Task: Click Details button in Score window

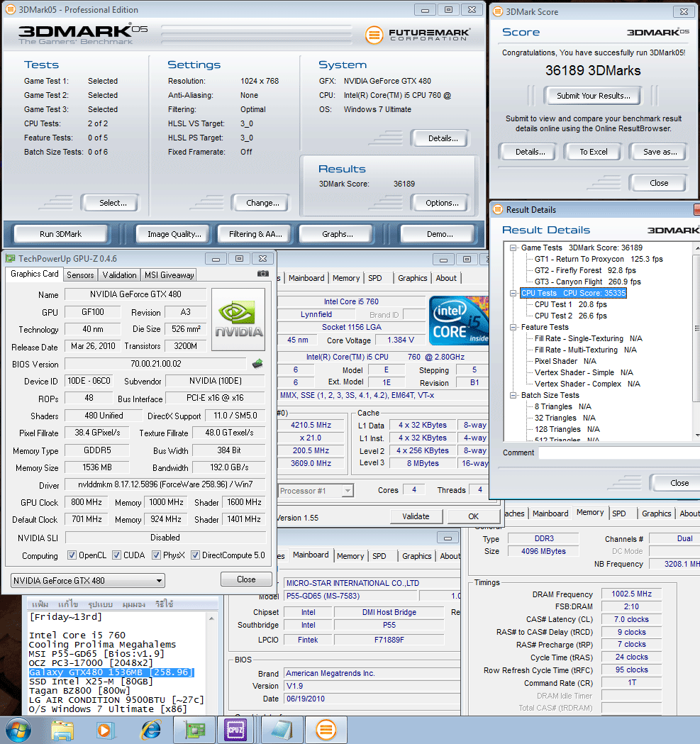Action: 530,152
